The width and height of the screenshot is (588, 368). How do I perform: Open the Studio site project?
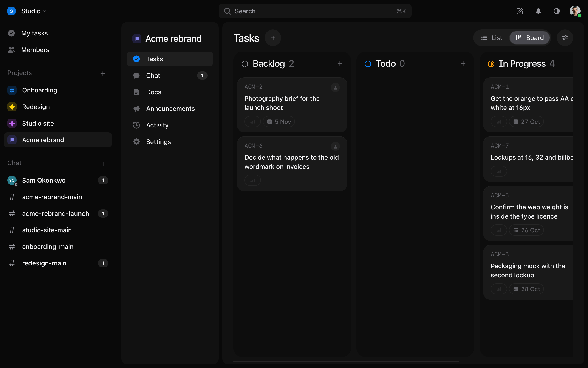[x=58, y=123]
